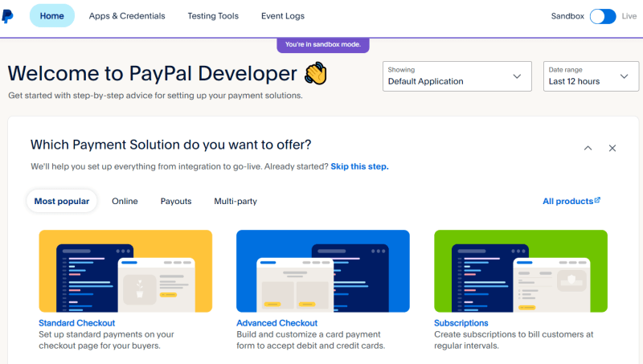Open Event Logs page
This screenshot has width=643, height=364.
pyautogui.click(x=283, y=15)
